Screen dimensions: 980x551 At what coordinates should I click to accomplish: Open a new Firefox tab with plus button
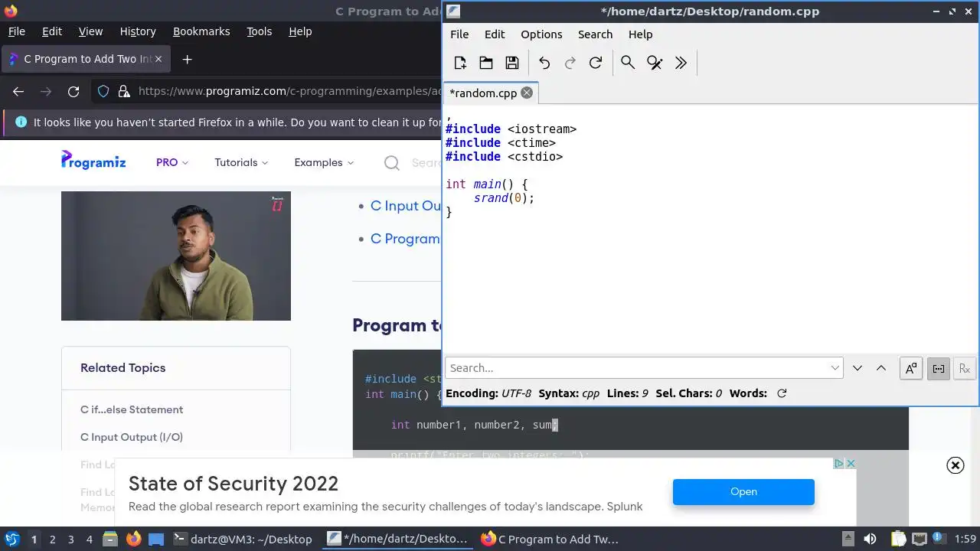tap(187, 59)
